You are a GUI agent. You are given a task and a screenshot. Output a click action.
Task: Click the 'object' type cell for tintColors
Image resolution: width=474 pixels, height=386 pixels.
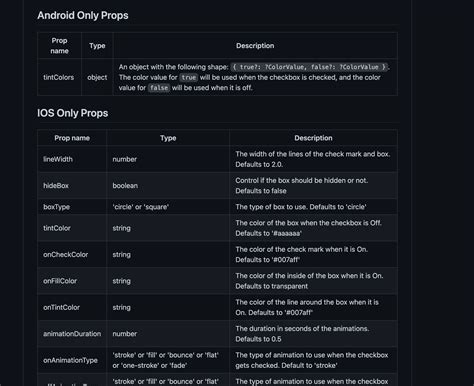[x=97, y=77]
